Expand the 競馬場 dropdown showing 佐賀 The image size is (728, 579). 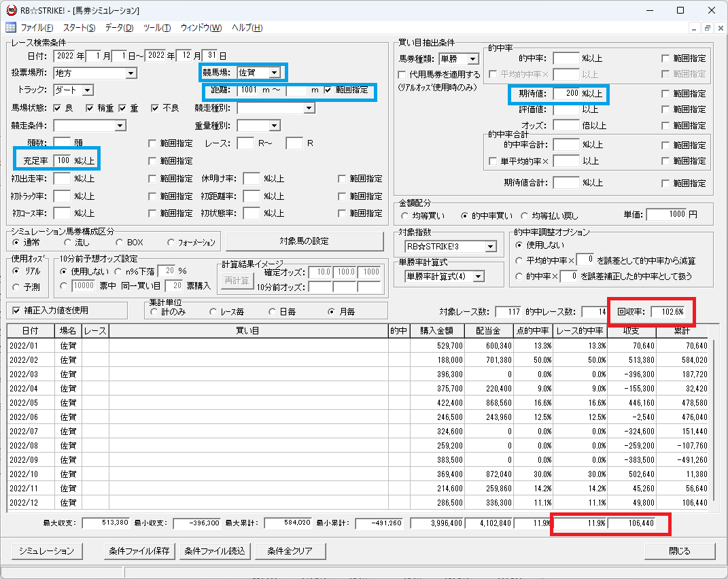[275, 73]
